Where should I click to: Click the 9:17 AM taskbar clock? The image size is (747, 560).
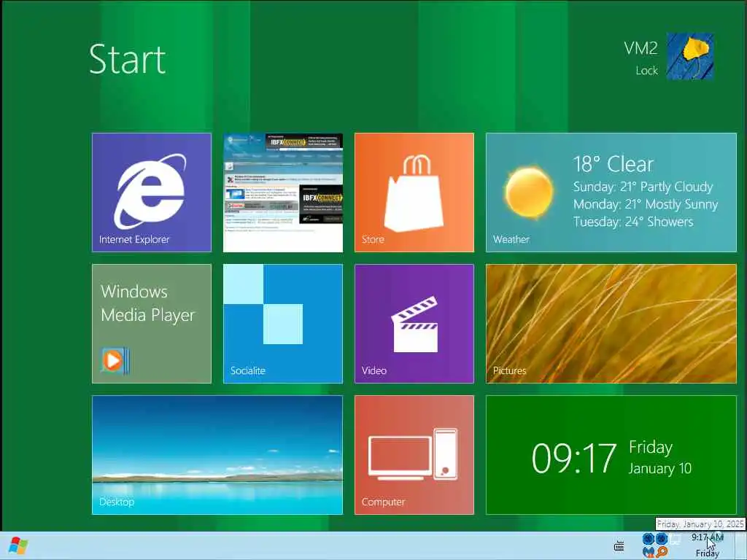coord(708,537)
